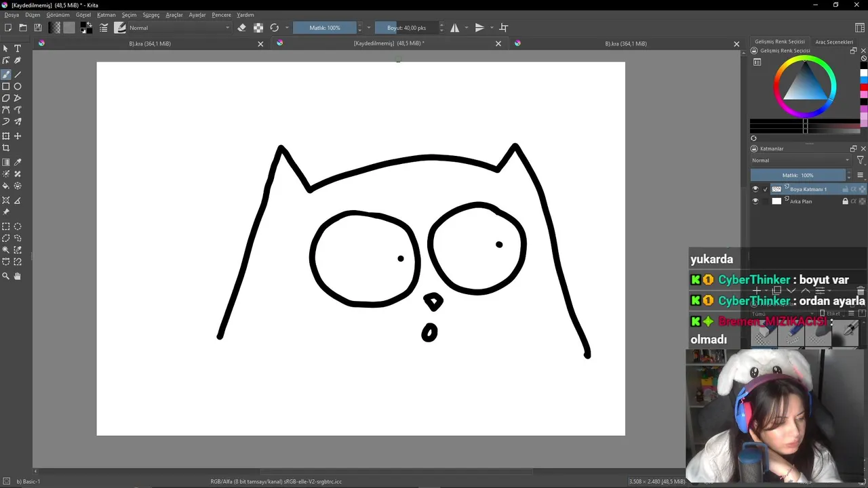
Task: Select the Move tool
Action: [18, 136]
